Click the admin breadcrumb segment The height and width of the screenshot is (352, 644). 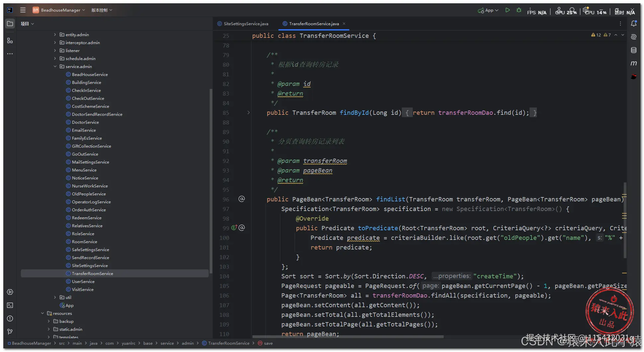pos(188,343)
